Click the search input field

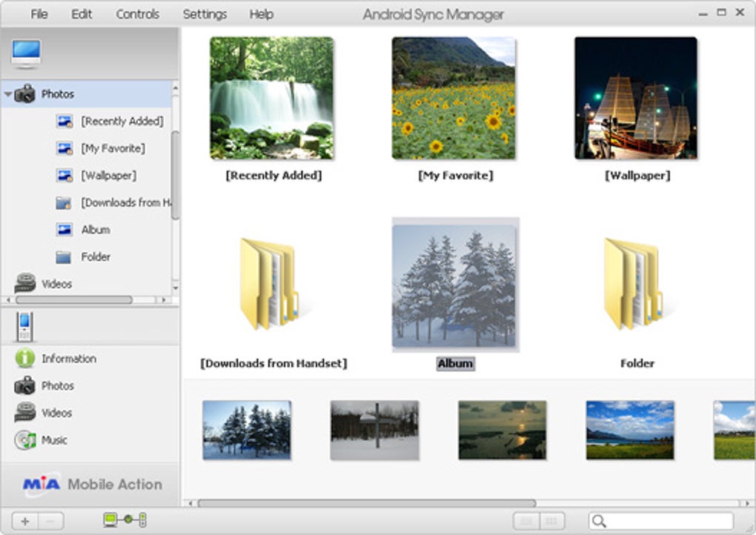click(661, 521)
